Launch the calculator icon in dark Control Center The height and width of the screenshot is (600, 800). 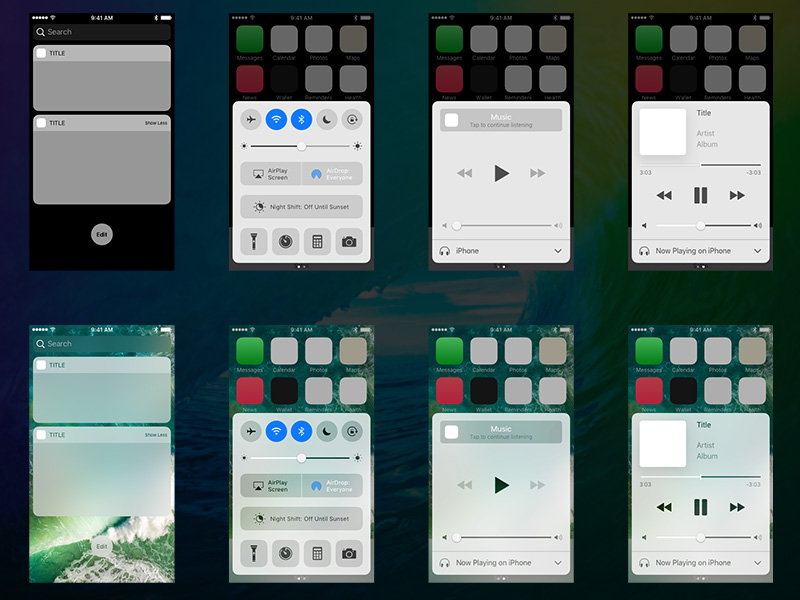[317, 241]
